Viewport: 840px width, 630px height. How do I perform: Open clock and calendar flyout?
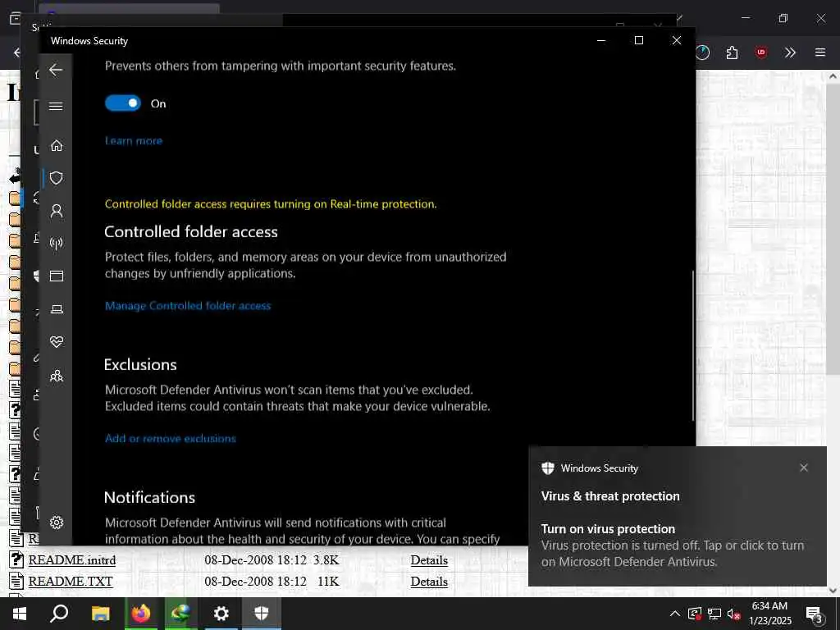[769, 614]
